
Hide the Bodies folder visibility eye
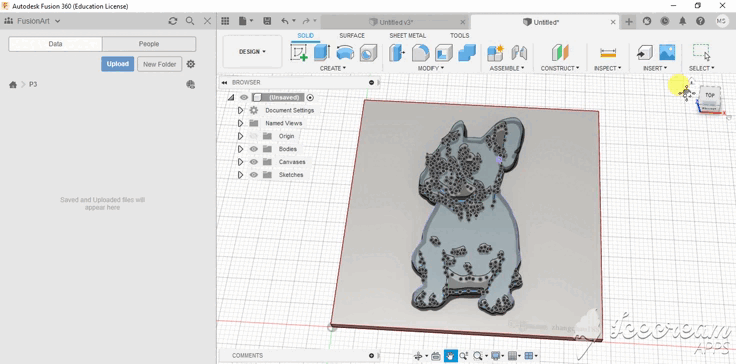click(254, 149)
